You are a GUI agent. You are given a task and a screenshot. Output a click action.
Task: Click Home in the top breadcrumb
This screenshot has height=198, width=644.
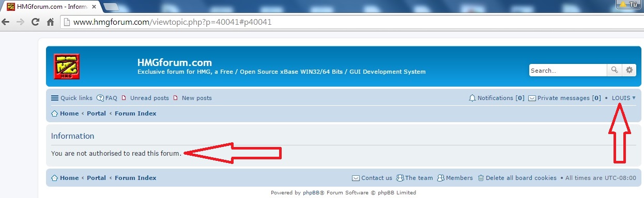click(65, 113)
